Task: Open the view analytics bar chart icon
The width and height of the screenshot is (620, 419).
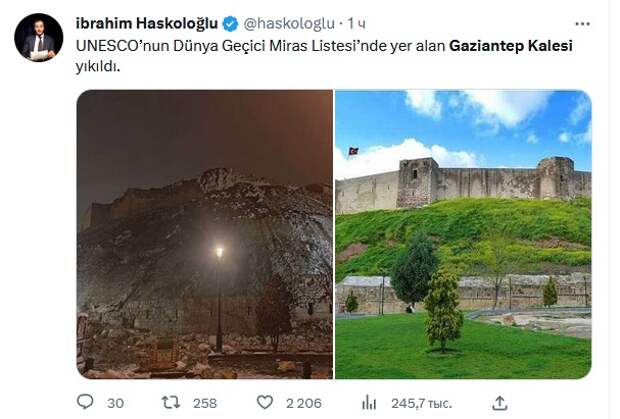Action: pyautogui.click(x=369, y=403)
